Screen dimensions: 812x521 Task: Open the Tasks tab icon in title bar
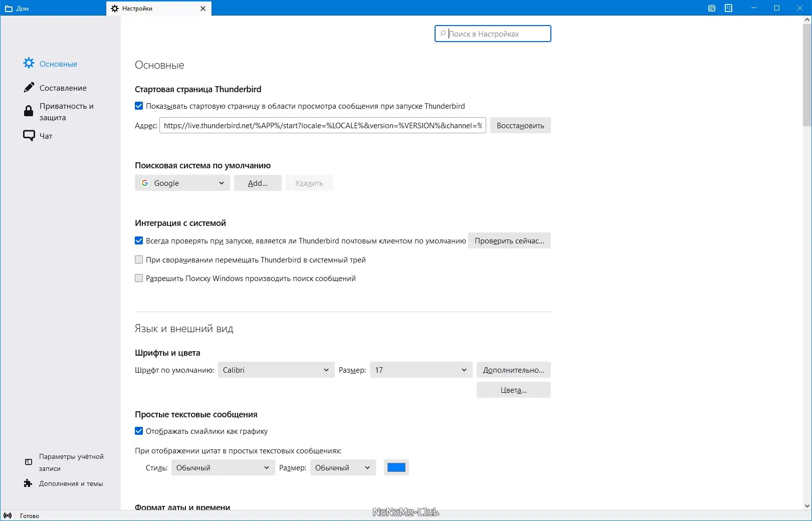pos(729,8)
